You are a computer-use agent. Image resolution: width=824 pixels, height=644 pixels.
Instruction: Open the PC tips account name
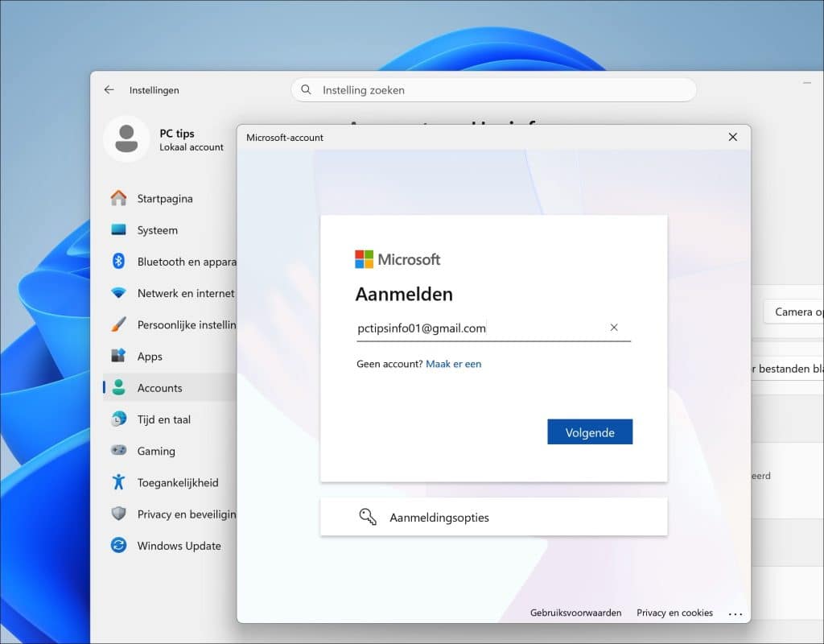[176, 134]
